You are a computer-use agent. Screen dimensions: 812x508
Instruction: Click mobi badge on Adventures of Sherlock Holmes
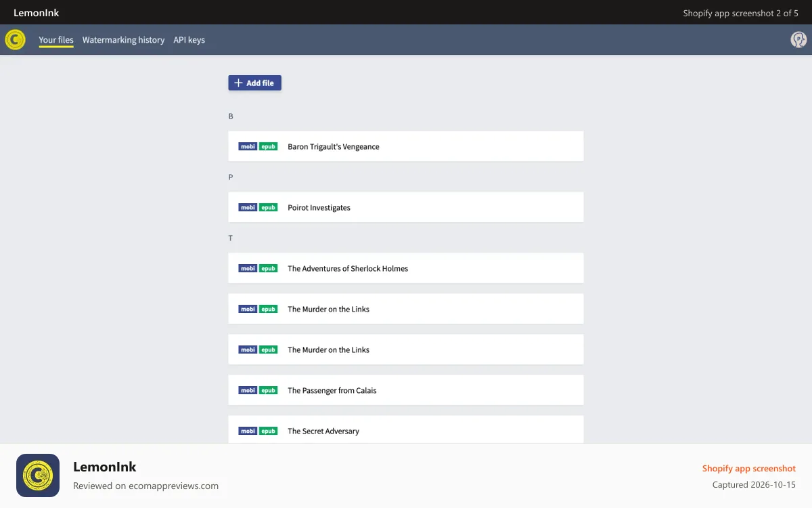click(248, 268)
